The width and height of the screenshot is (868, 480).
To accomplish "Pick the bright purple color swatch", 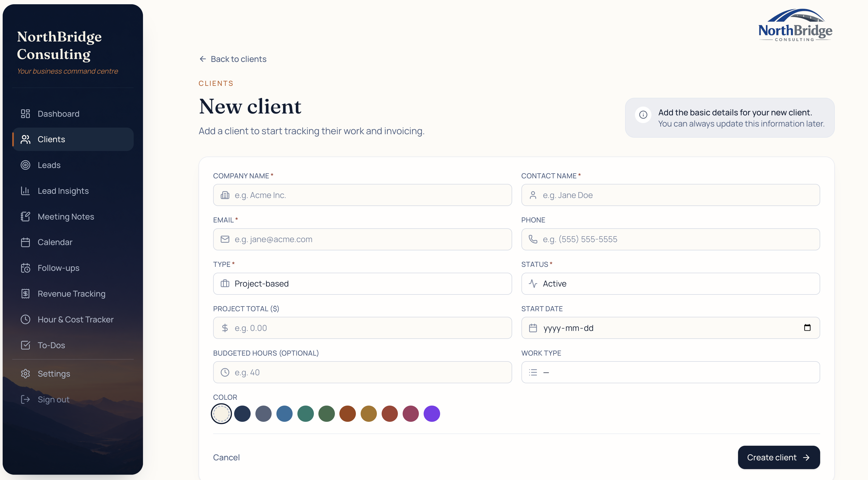I will point(432,414).
